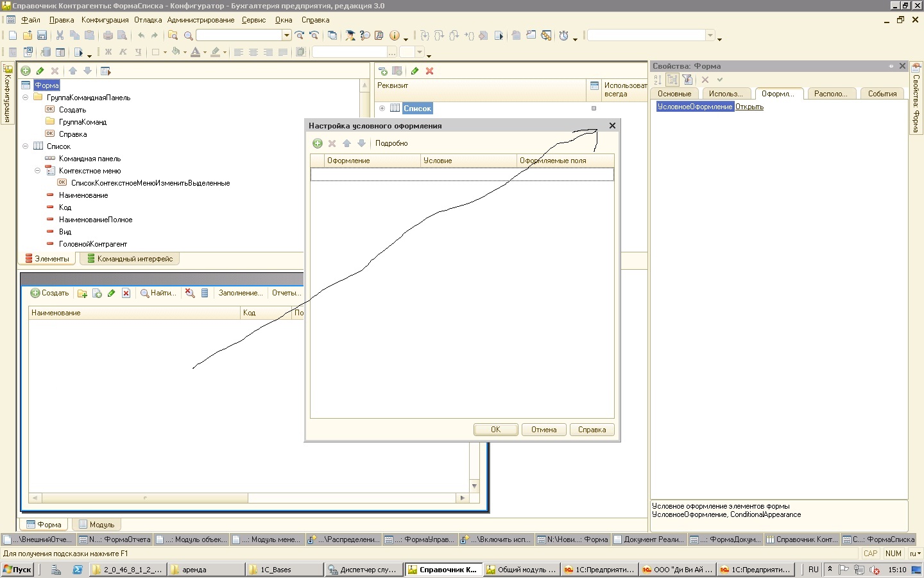Open the Syntax Assistant graduate icon
The image size is (924, 578).
350,35
